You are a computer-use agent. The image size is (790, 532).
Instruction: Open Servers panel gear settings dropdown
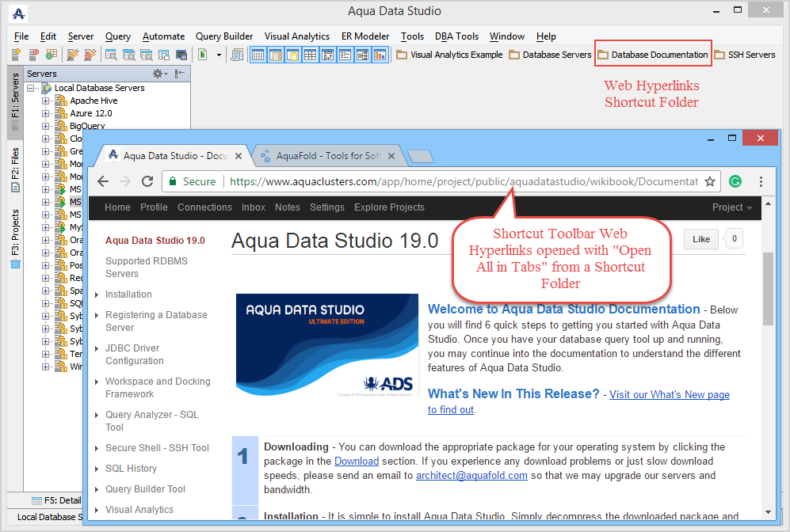point(160,74)
